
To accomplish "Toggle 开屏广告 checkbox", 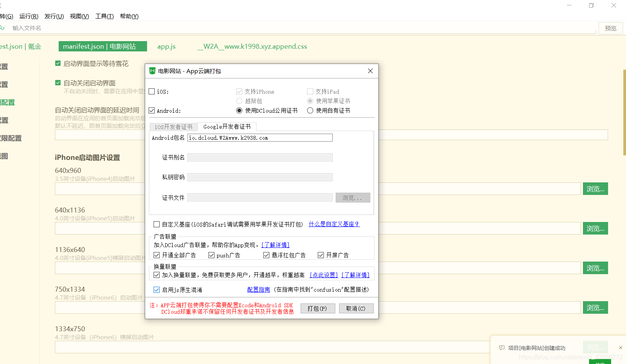I will point(321,255).
